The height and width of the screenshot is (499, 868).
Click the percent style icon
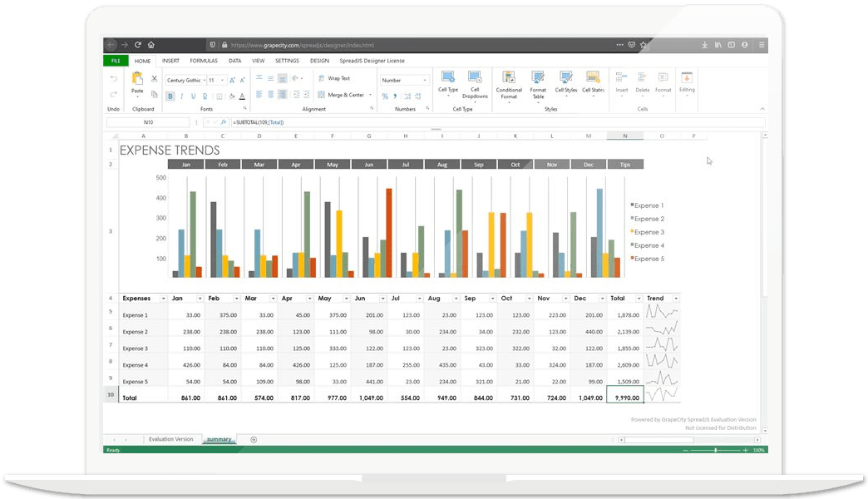pyautogui.click(x=385, y=96)
